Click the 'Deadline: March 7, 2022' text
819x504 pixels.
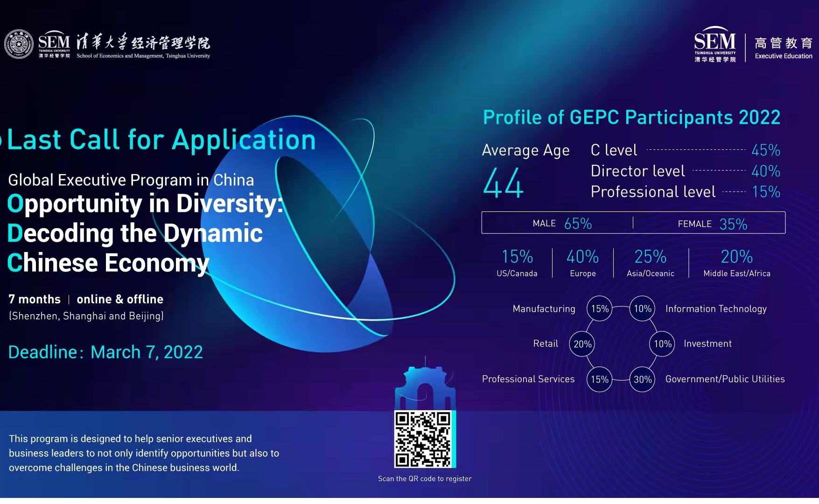click(x=105, y=352)
